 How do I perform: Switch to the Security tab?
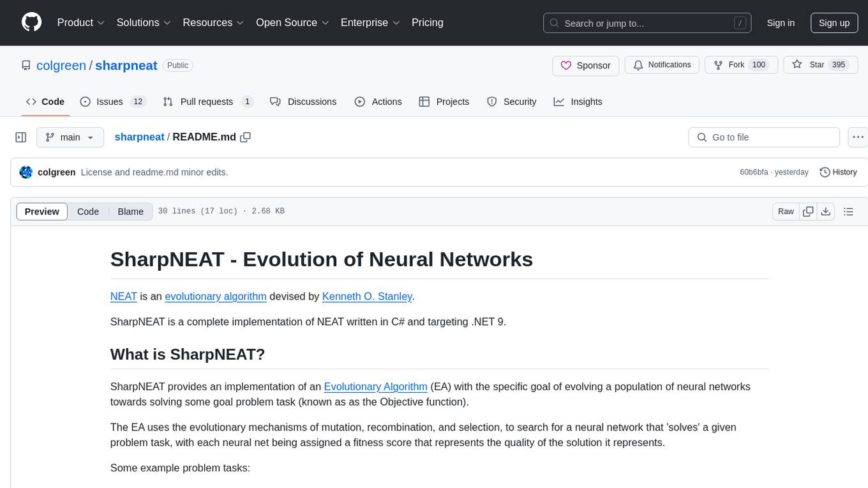point(512,102)
